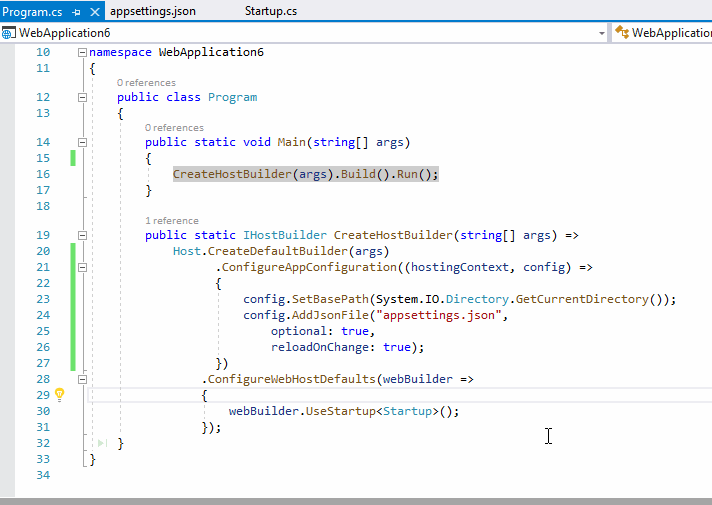Viewport: 712px width, 505px height.
Task: Open the Startup.cs tab
Action: pos(271,11)
